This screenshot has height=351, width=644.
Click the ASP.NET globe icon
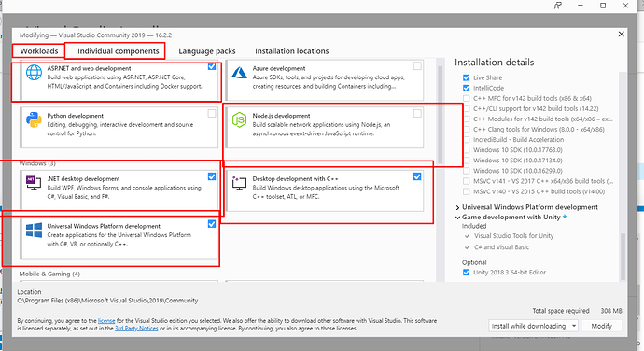point(35,73)
